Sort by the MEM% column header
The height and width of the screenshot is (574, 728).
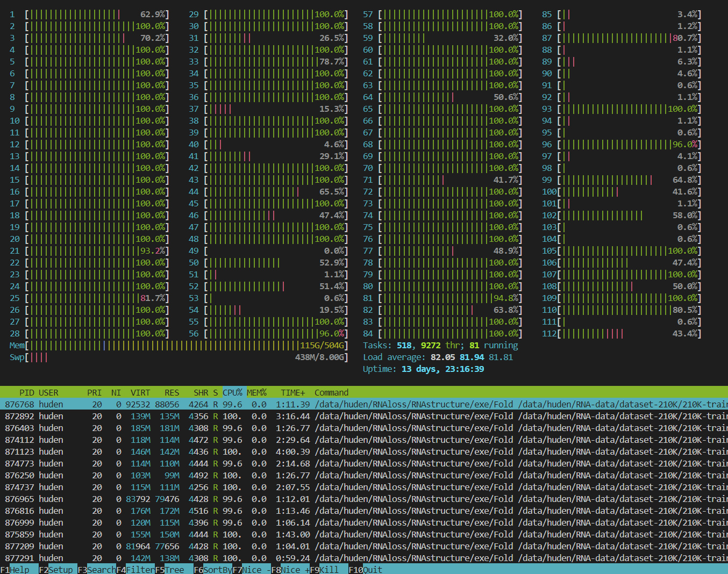coord(256,392)
